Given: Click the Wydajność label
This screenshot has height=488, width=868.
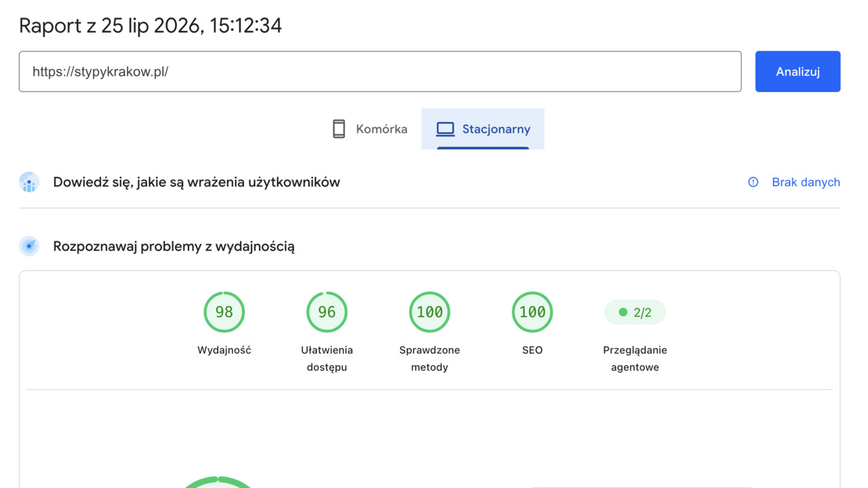Looking at the screenshot, I should [224, 350].
